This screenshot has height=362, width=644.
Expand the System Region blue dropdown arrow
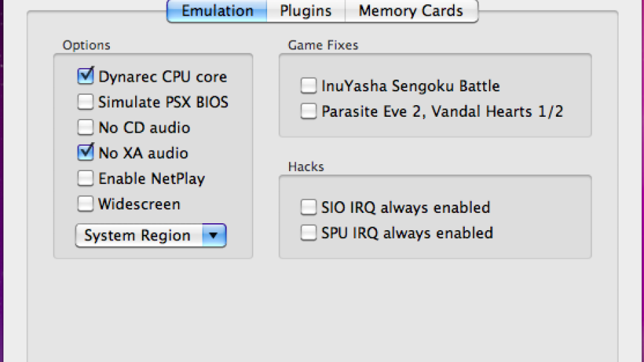[214, 236]
